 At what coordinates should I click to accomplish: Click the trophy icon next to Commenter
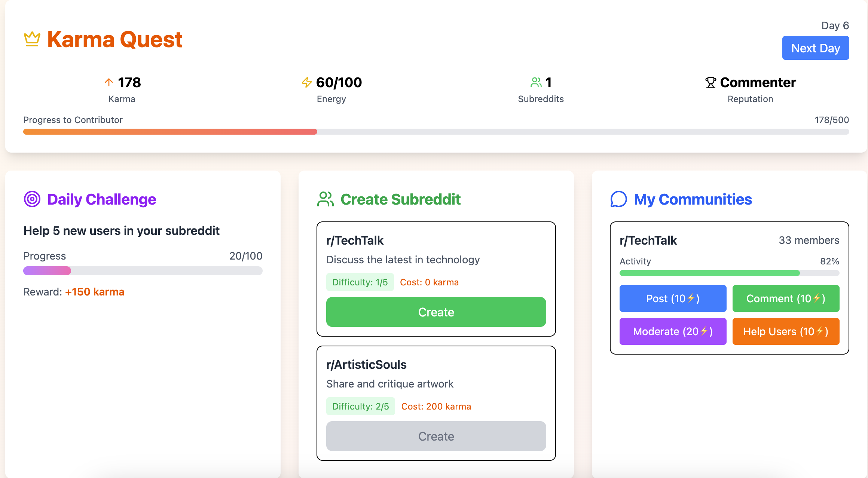tap(710, 82)
